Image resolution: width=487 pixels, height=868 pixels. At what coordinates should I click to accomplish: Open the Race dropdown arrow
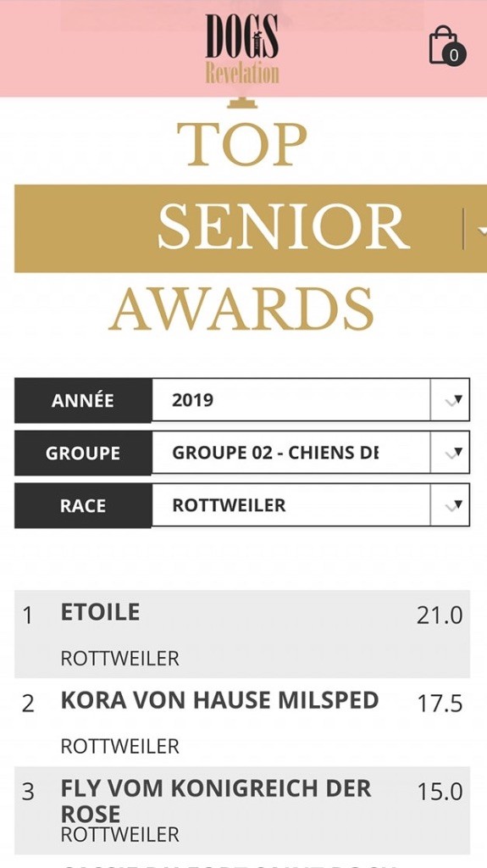[450, 505]
